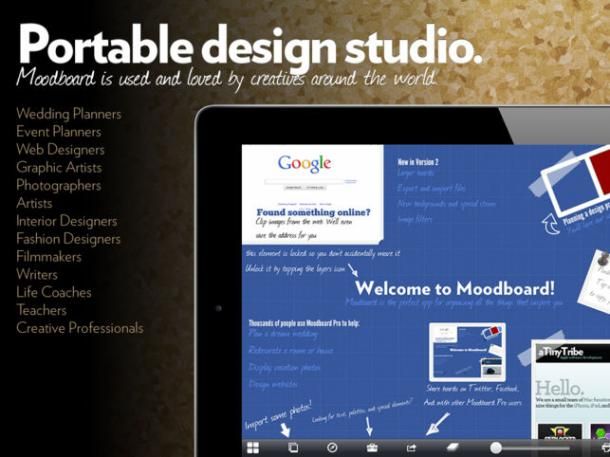The image size is (610, 457).
Task: Click 'Web Designers' in the list
Action: (60, 150)
